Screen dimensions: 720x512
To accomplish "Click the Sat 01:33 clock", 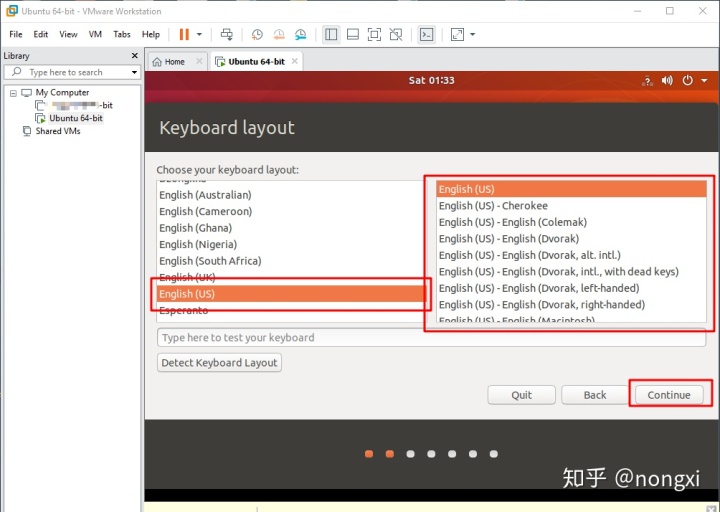I will coord(431,80).
